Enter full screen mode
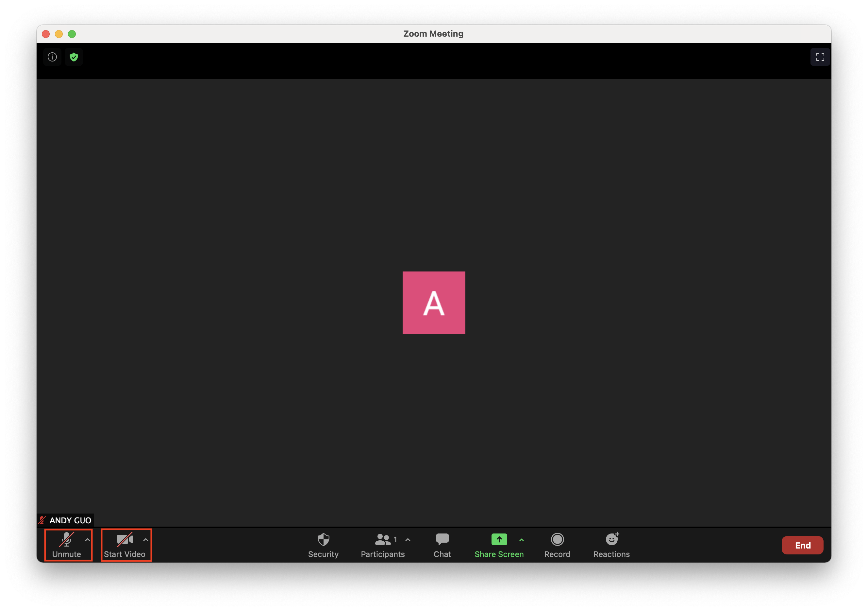 820,57
